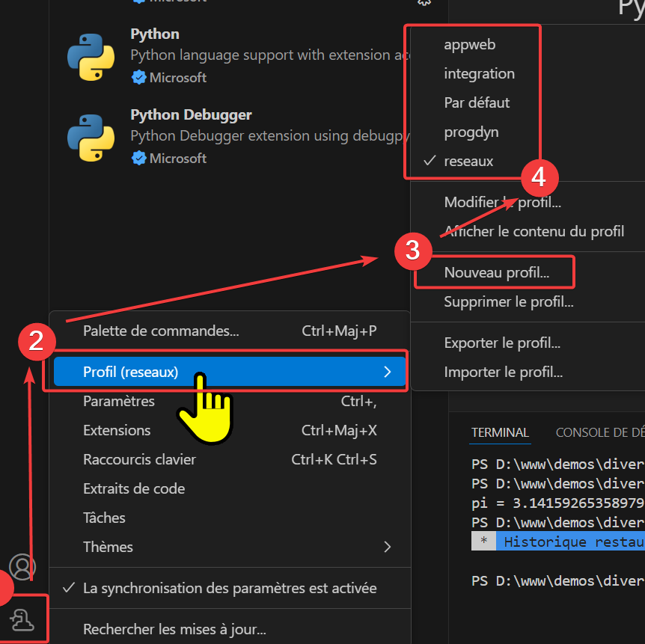Image resolution: width=645 pixels, height=644 pixels.
Task: Open Palette de commandes...
Action: tap(161, 331)
